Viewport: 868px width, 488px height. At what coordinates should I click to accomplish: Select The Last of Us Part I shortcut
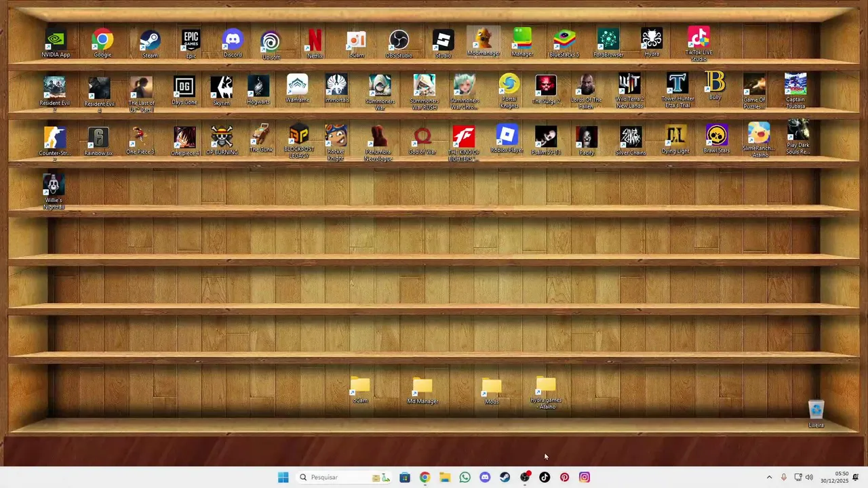click(x=141, y=95)
